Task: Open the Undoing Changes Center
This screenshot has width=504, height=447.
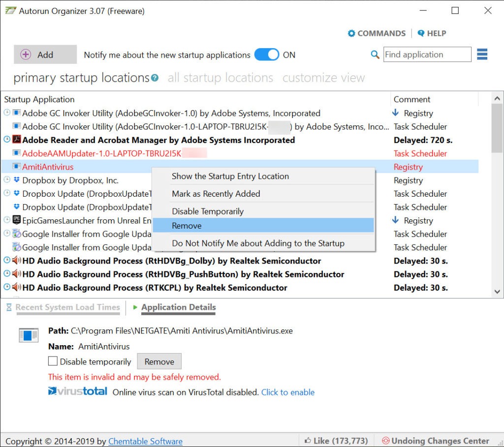Action: pos(436,441)
